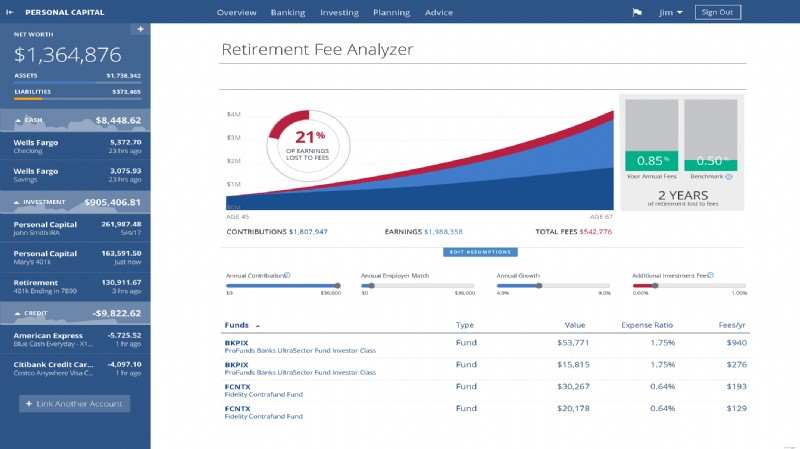Select American Express account
The height and width of the screenshot is (449, 800).
click(x=76, y=339)
